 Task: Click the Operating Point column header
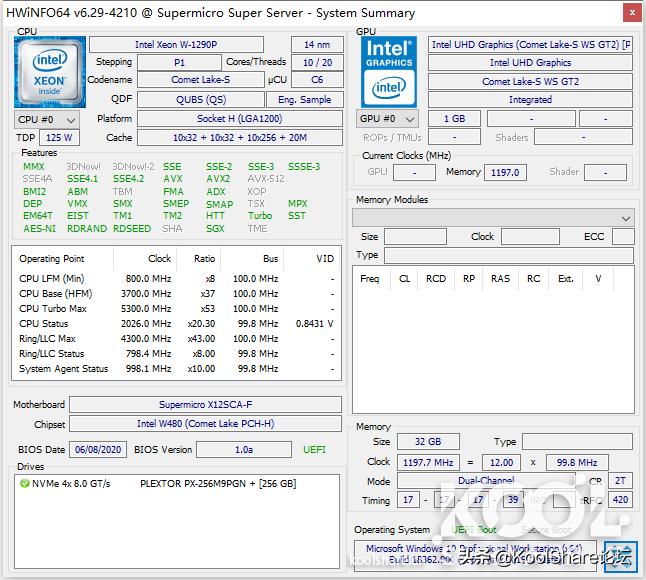click(52, 259)
